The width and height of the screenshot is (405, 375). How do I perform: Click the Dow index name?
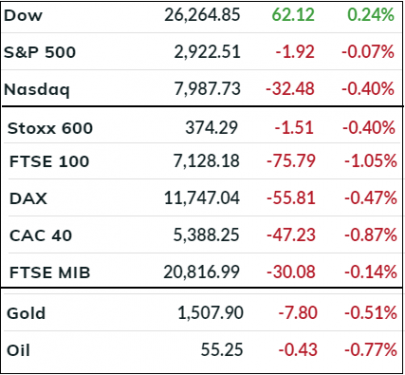(x=23, y=15)
